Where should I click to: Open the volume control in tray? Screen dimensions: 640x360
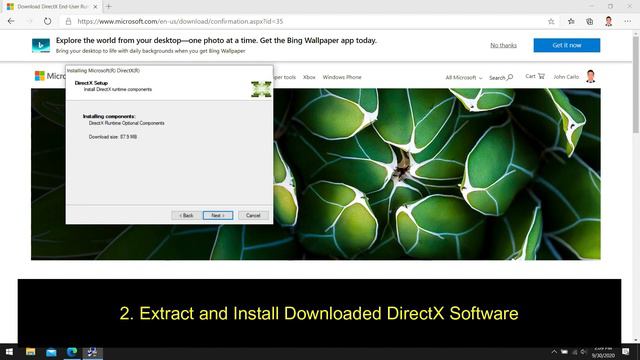pos(584,352)
